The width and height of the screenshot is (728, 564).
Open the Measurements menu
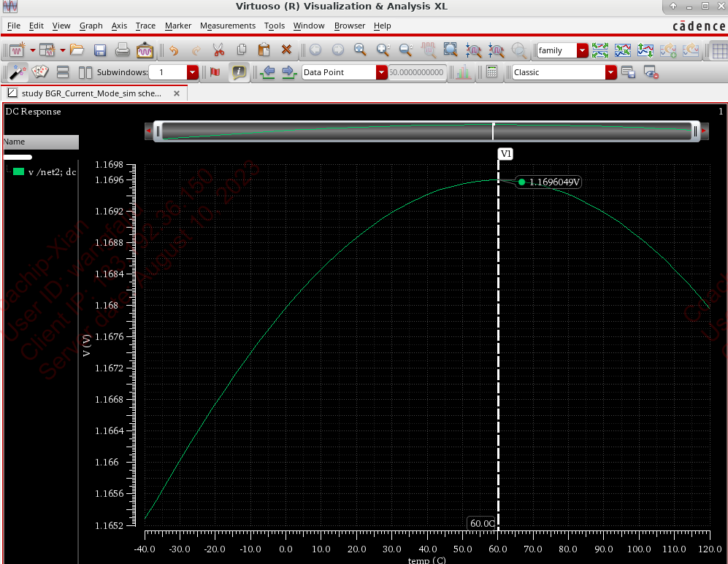pyautogui.click(x=228, y=26)
